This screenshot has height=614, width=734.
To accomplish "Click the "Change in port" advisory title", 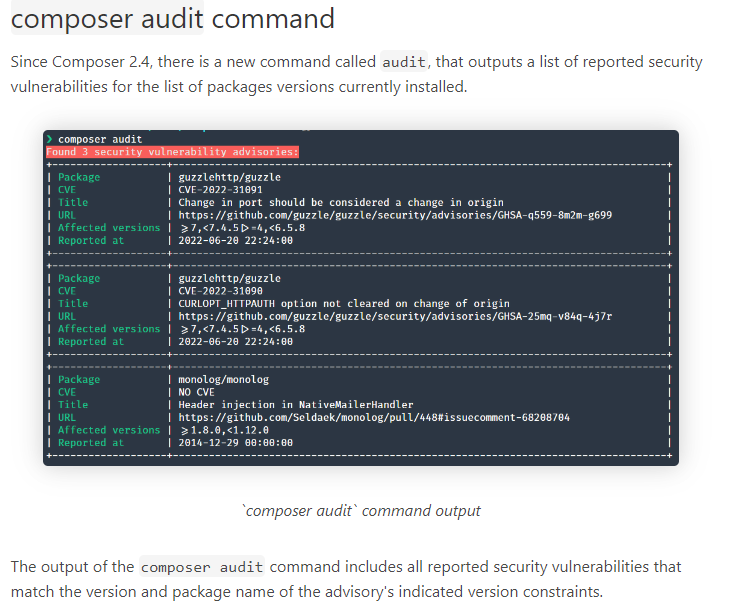I will click(x=341, y=202).
